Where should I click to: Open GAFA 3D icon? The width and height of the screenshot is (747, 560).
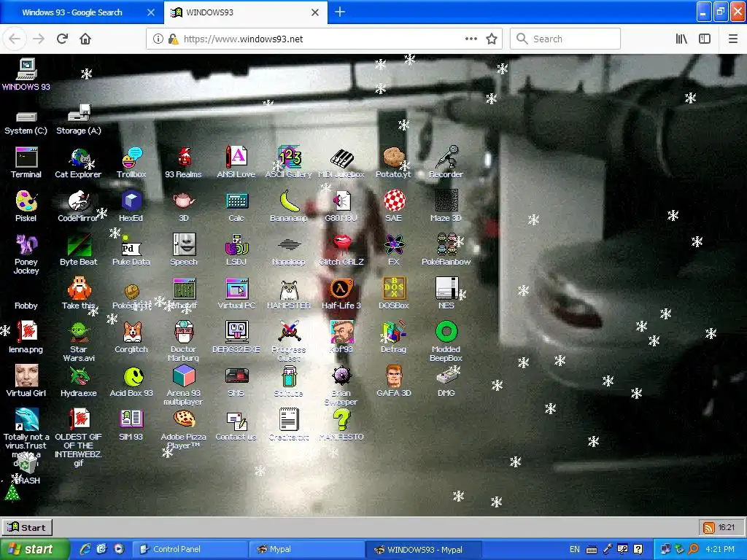(393, 382)
